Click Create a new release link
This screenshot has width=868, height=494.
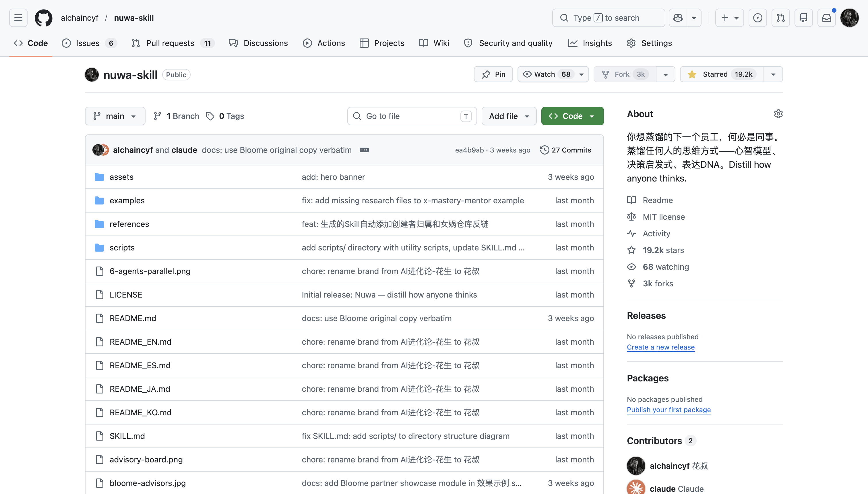tap(660, 347)
